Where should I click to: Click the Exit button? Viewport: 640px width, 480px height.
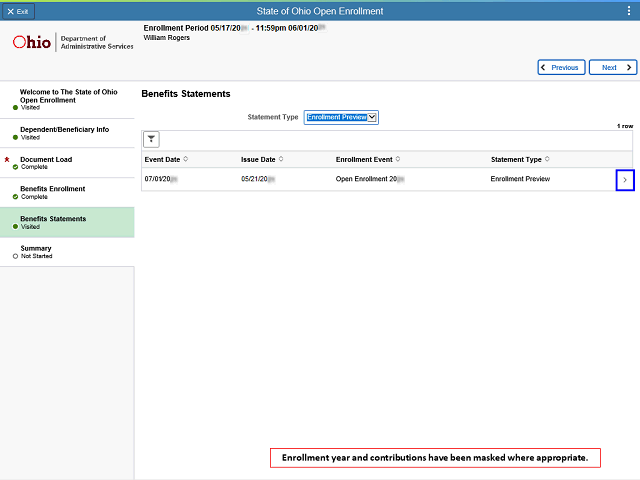click(18, 10)
